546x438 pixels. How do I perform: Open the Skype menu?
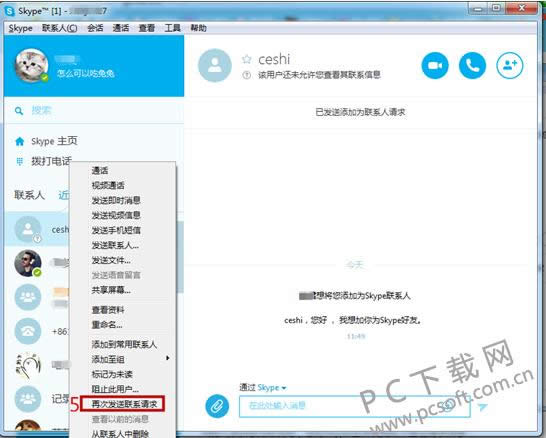(x=21, y=28)
